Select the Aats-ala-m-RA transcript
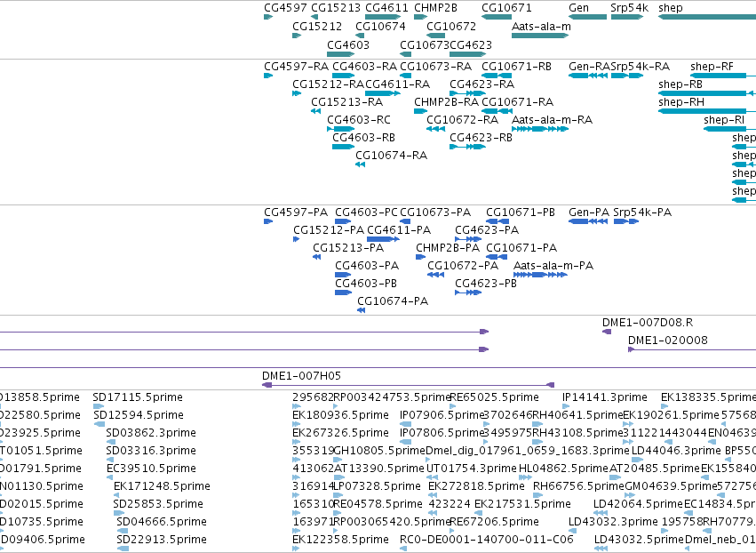 540,129
